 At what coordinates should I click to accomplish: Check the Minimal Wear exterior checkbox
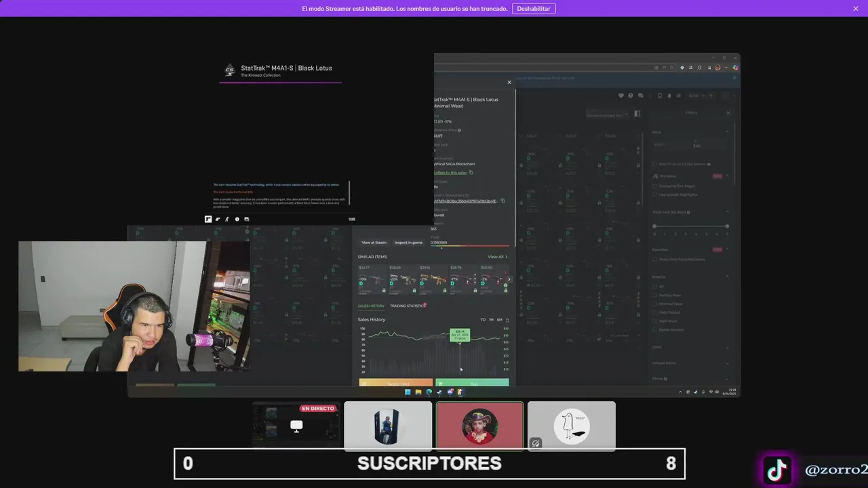[655, 304]
